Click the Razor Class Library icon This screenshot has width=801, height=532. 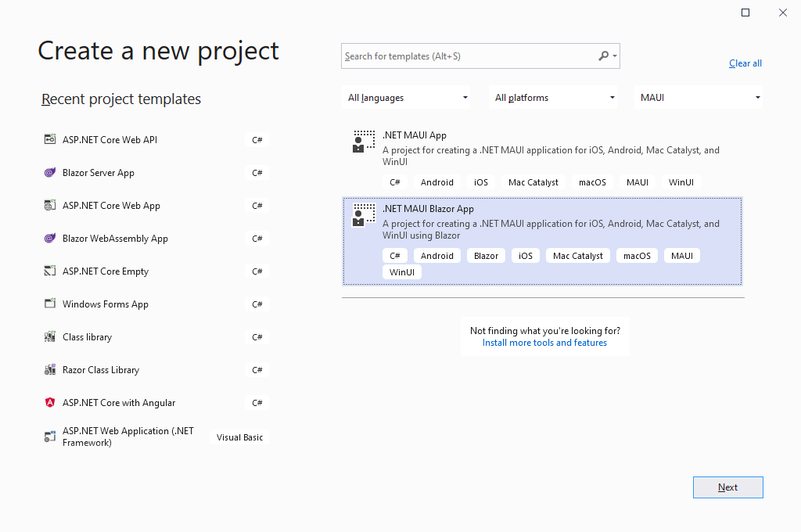(x=49, y=369)
